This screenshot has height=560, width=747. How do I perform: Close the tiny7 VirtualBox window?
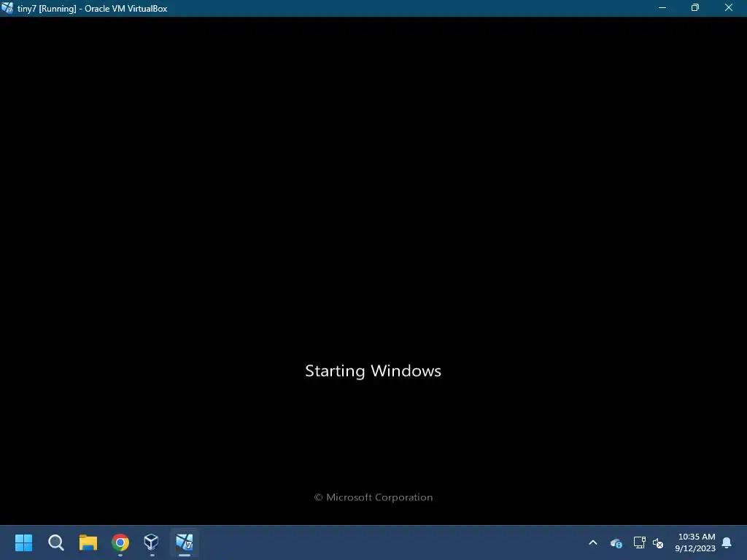click(729, 7)
